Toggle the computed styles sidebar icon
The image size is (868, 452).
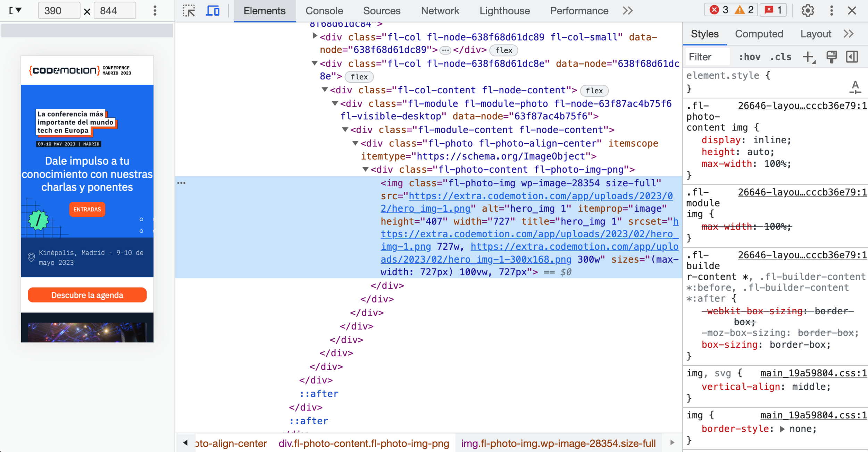coord(852,57)
